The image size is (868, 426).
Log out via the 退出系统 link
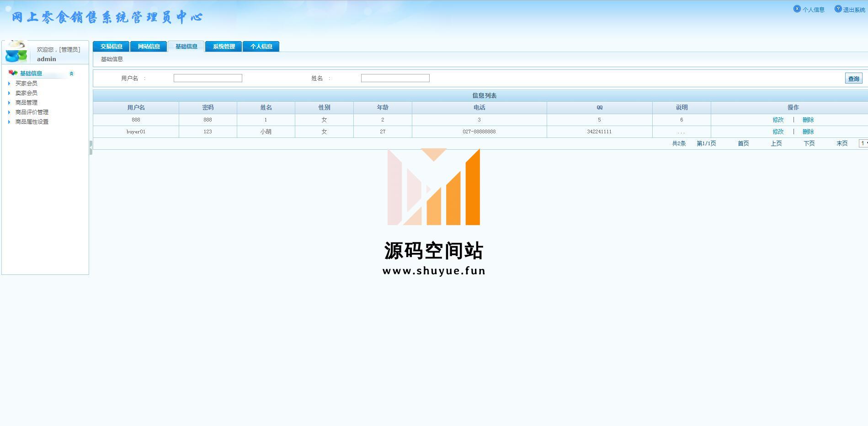point(854,10)
